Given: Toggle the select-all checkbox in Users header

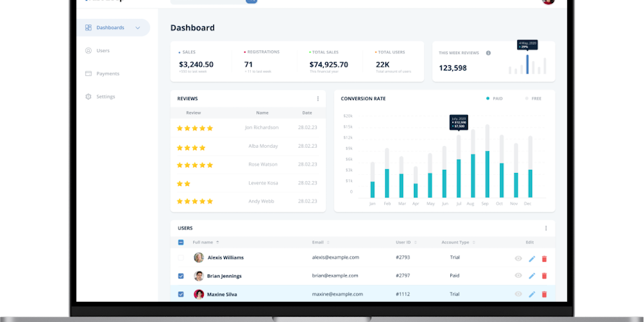Looking at the screenshot, I should tap(180, 242).
